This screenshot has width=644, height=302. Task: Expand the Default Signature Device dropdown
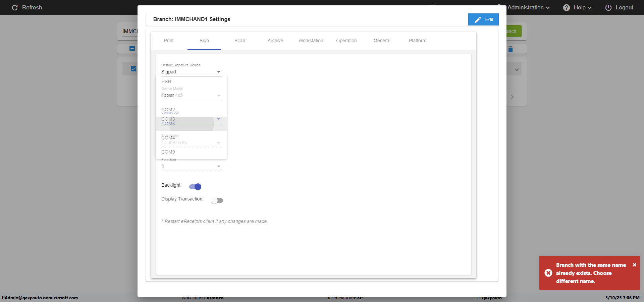(x=191, y=72)
